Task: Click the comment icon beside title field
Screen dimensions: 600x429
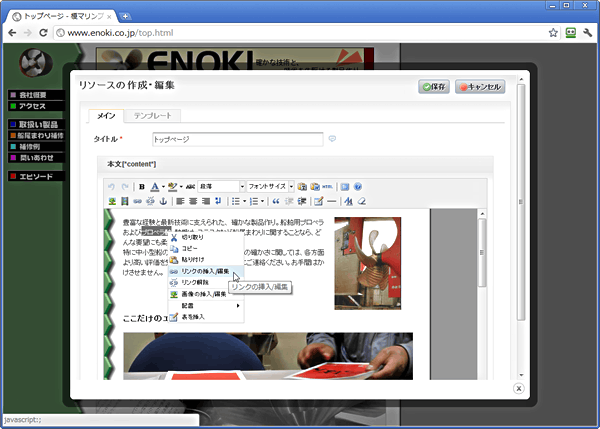Action: tap(332, 139)
